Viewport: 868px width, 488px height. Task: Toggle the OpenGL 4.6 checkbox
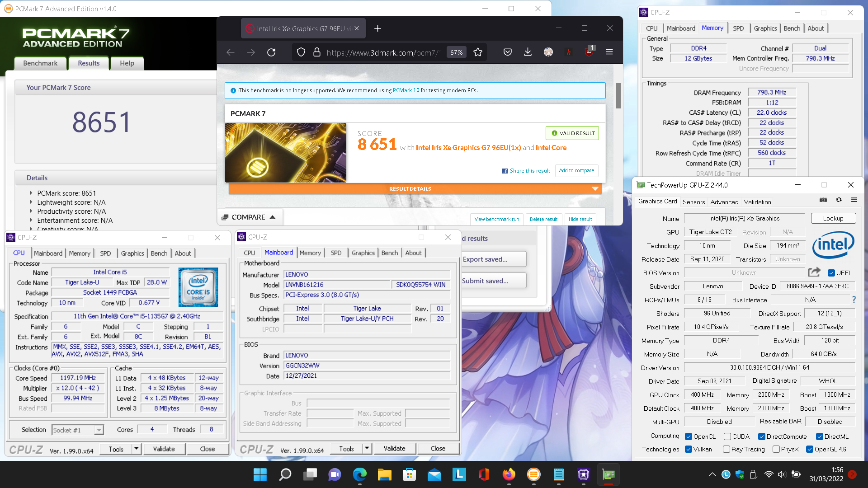tap(810, 449)
